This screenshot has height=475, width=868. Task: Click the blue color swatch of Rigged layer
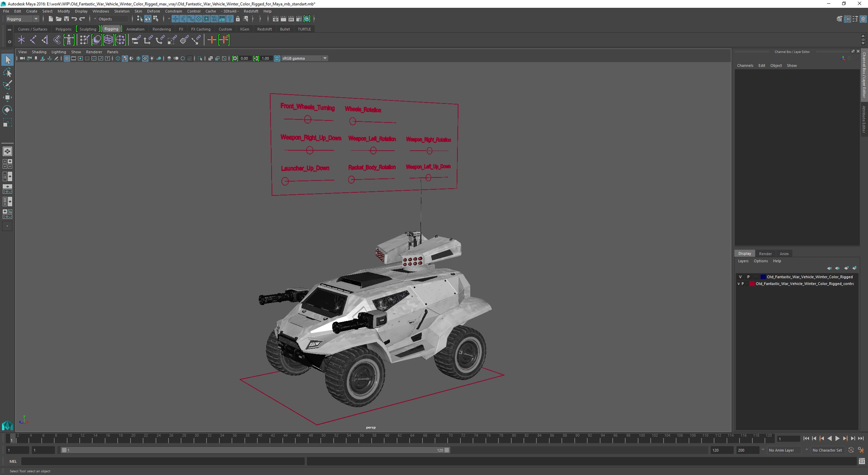pyautogui.click(x=763, y=277)
